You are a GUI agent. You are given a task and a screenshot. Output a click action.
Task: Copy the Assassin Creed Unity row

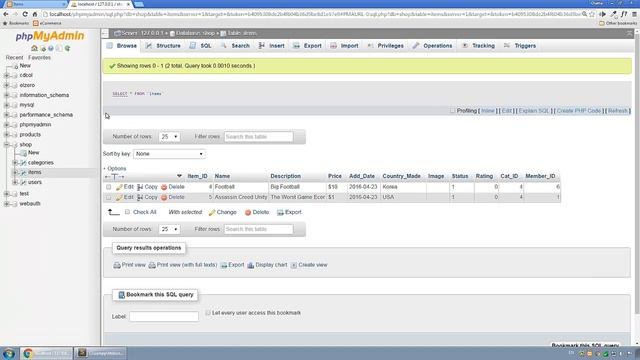click(x=147, y=197)
